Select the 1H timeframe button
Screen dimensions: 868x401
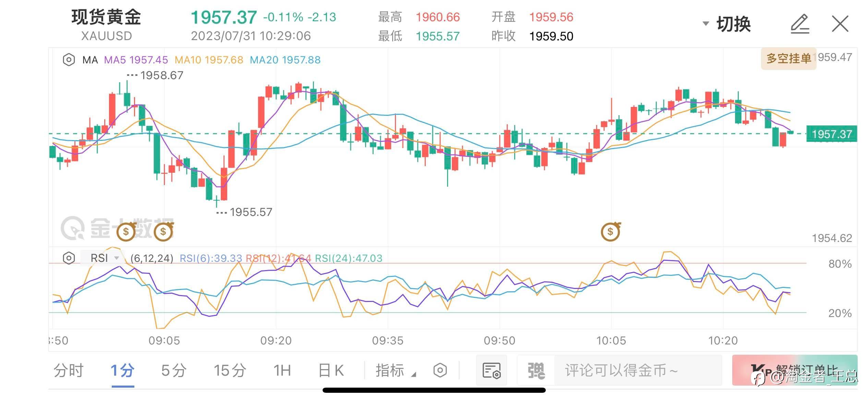pyautogui.click(x=282, y=370)
